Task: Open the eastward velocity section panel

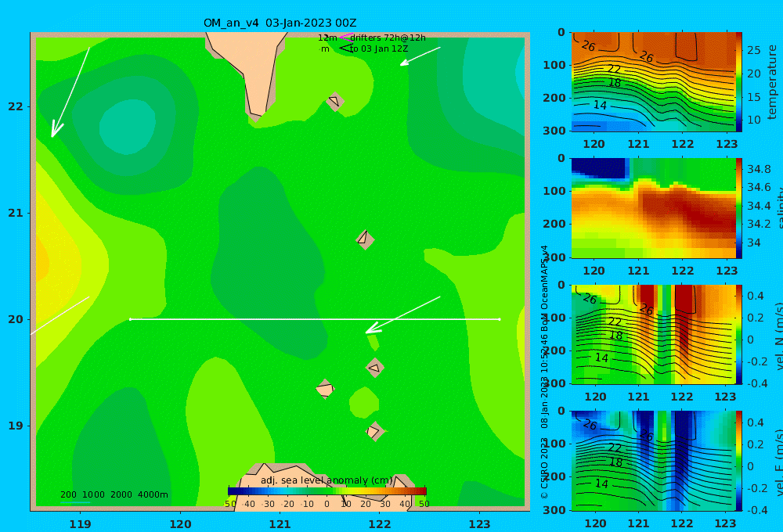Action: tap(653, 461)
